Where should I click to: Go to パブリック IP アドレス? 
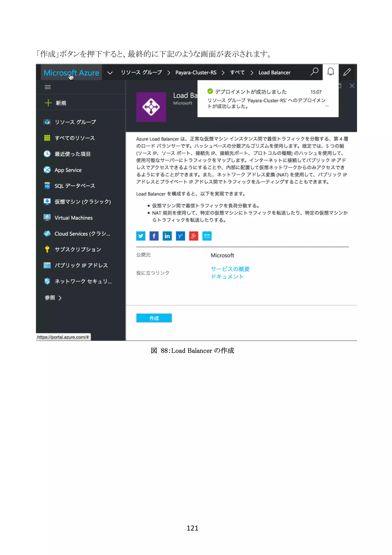tap(81, 265)
